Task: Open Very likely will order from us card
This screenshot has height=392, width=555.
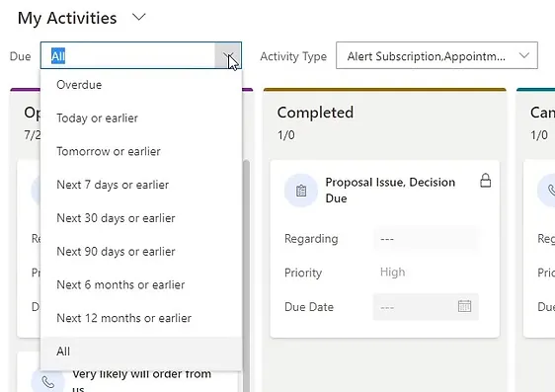Action: tap(142, 381)
